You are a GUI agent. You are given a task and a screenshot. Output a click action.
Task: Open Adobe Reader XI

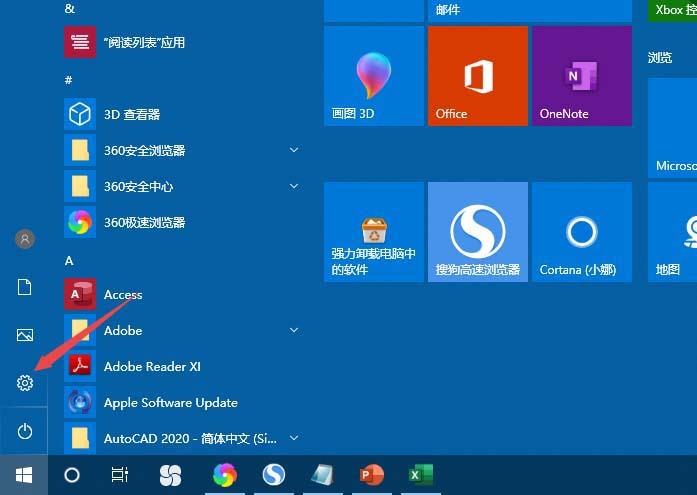182,366
